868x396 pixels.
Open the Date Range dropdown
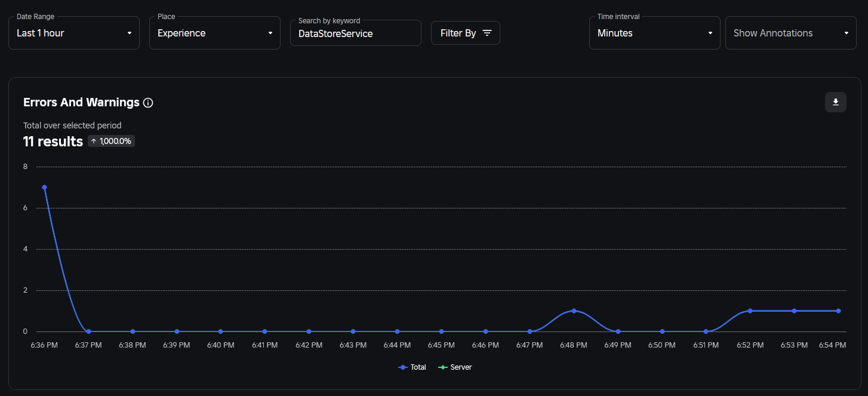click(x=74, y=33)
